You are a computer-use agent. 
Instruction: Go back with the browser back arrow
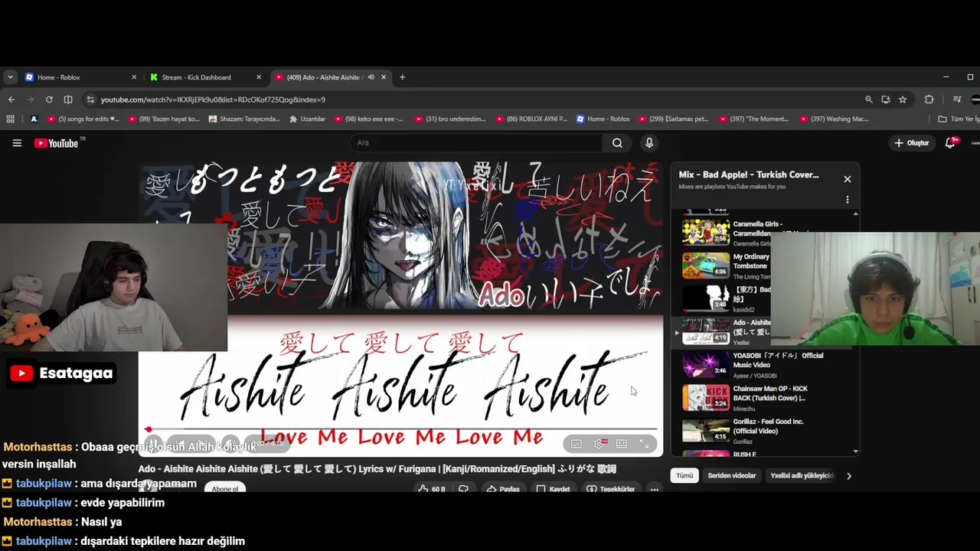(11, 99)
